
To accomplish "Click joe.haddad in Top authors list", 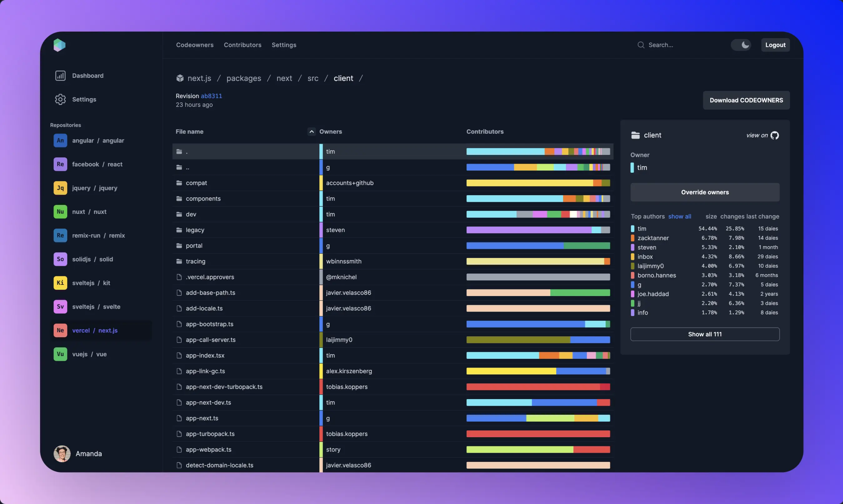I will 653,294.
